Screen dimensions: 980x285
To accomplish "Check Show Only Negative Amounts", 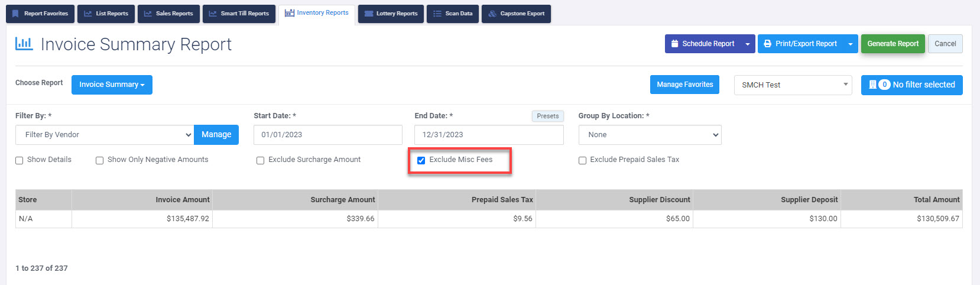I will (100, 160).
